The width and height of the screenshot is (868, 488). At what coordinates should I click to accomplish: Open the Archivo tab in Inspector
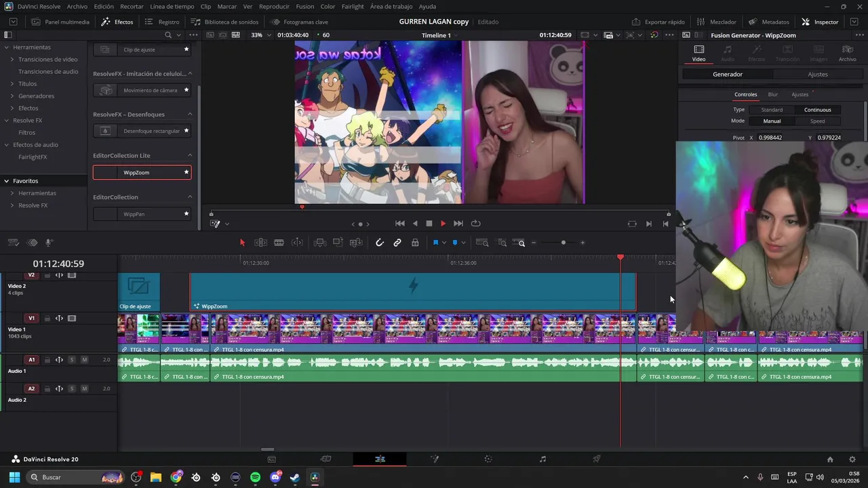pyautogui.click(x=847, y=54)
